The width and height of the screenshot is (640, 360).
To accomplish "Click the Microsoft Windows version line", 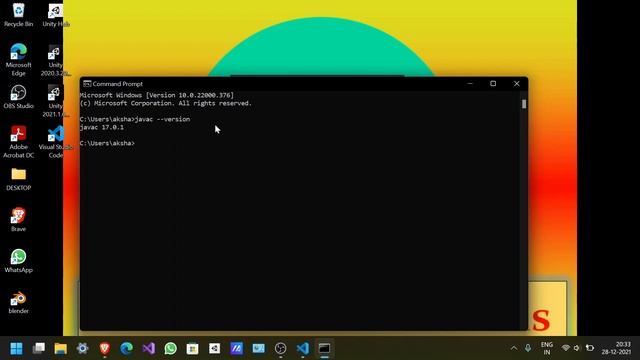I will [157, 95].
